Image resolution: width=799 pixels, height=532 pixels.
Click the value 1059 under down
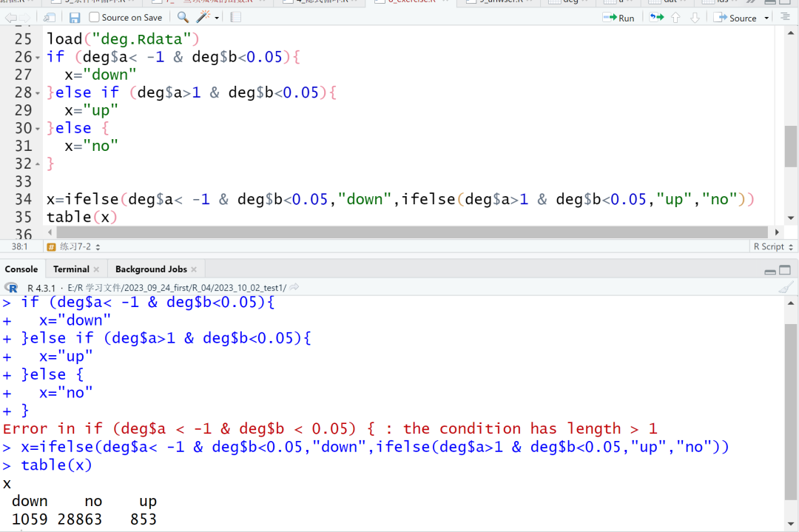pyautogui.click(x=30, y=519)
